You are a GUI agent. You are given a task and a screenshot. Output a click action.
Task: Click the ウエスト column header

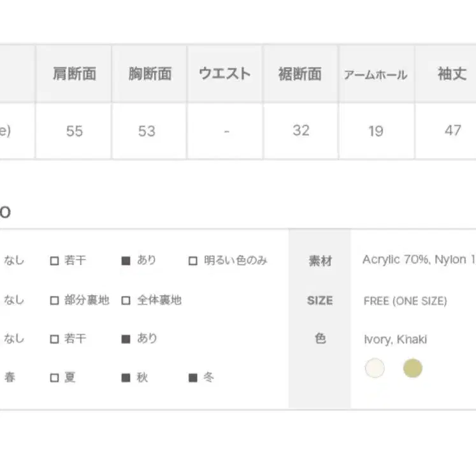tap(225, 74)
